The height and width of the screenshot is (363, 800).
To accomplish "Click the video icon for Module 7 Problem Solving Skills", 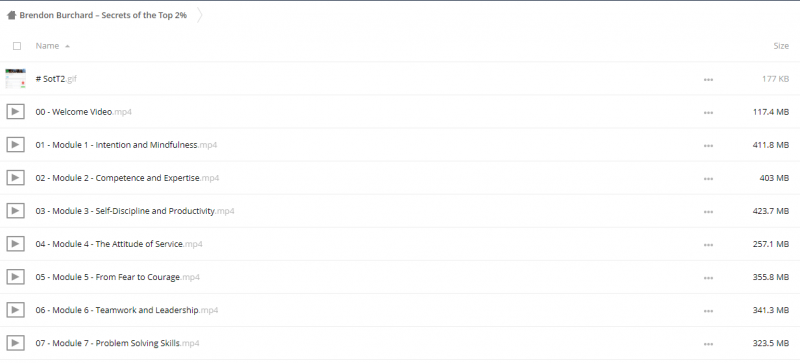I will [x=15, y=343].
